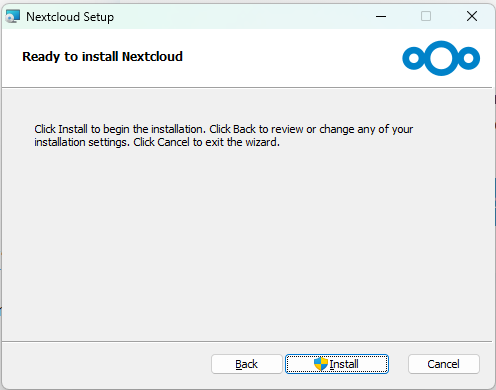Click the large center circle of Nextcloud logo
Image resolution: width=496 pixels, height=390 pixels.
[x=441, y=58]
